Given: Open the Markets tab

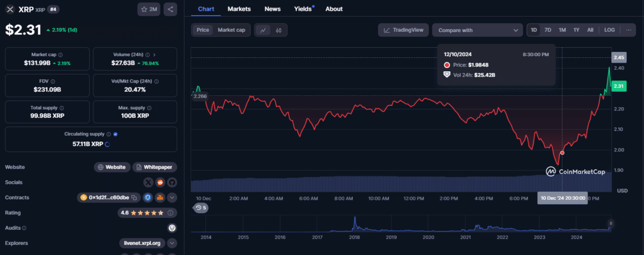Looking at the screenshot, I should pos(239,9).
